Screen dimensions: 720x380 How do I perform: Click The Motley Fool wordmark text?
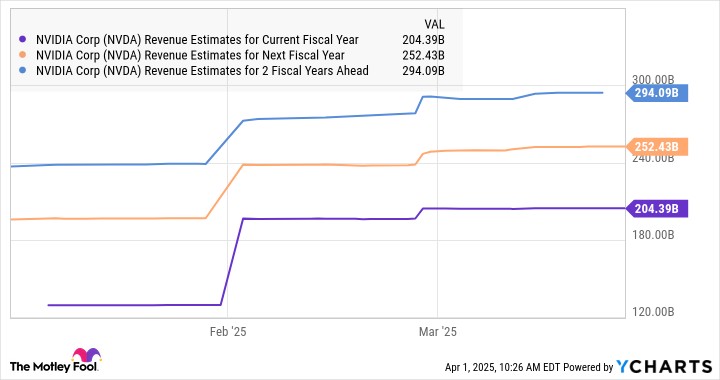[53, 367]
